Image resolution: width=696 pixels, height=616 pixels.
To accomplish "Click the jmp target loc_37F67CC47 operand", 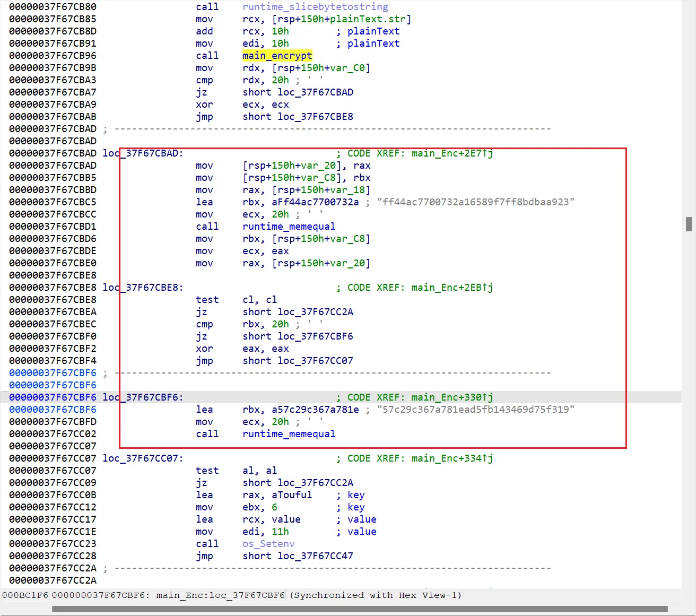I will (315, 556).
